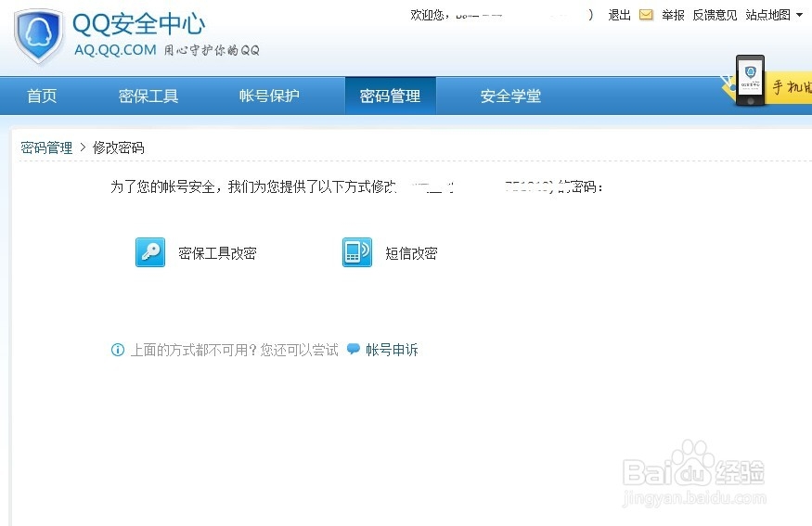The width and height of the screenshot is (812, 526).
Task: Click the 手机版 yellow promo banner
Action: coord(790,87)
